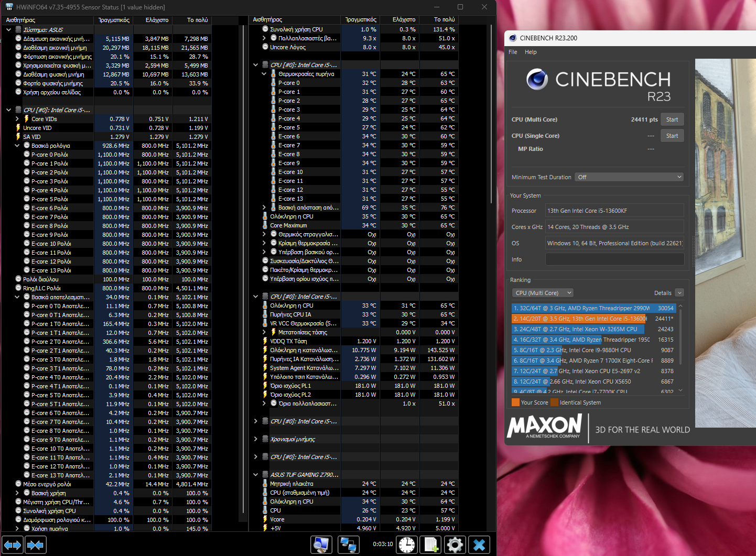Click the HWiNFO64 icon in its title bar
This screenshot has height=556, width=756.
9,7
